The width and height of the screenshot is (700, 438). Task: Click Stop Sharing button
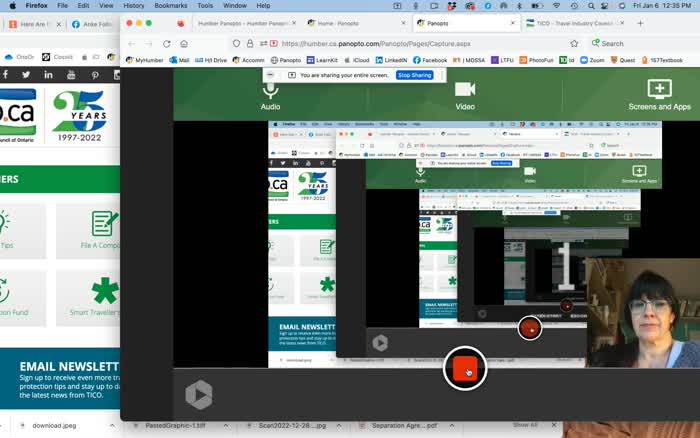pos(414,75)
